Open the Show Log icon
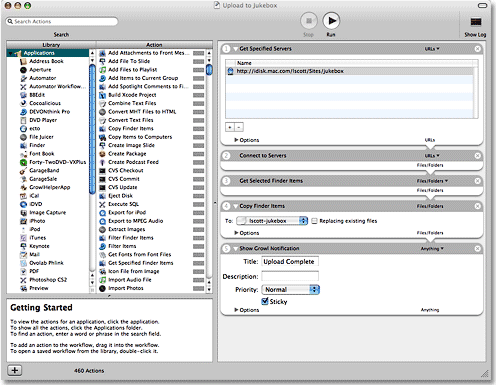This screenshot has width=496, height=385. click(x=475, y=22)
